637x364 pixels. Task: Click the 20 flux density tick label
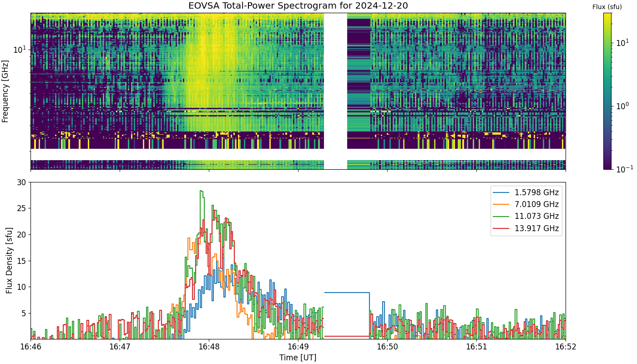[22, 234]
